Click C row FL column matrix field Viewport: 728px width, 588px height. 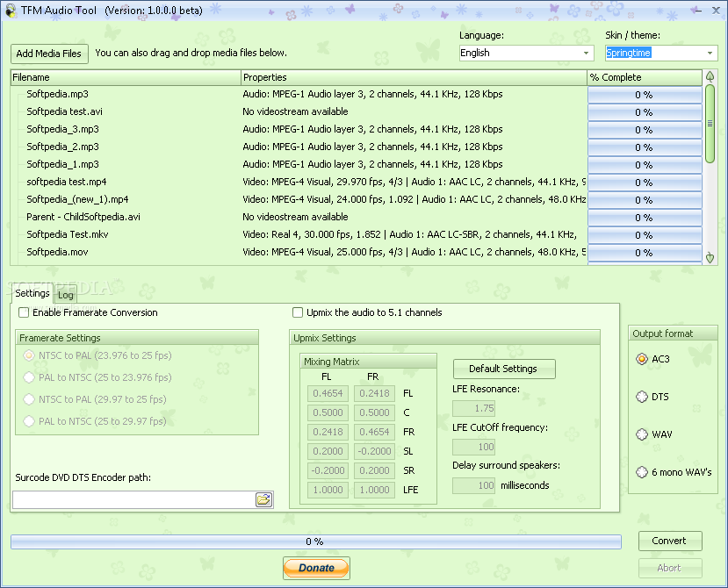[328, 412]
